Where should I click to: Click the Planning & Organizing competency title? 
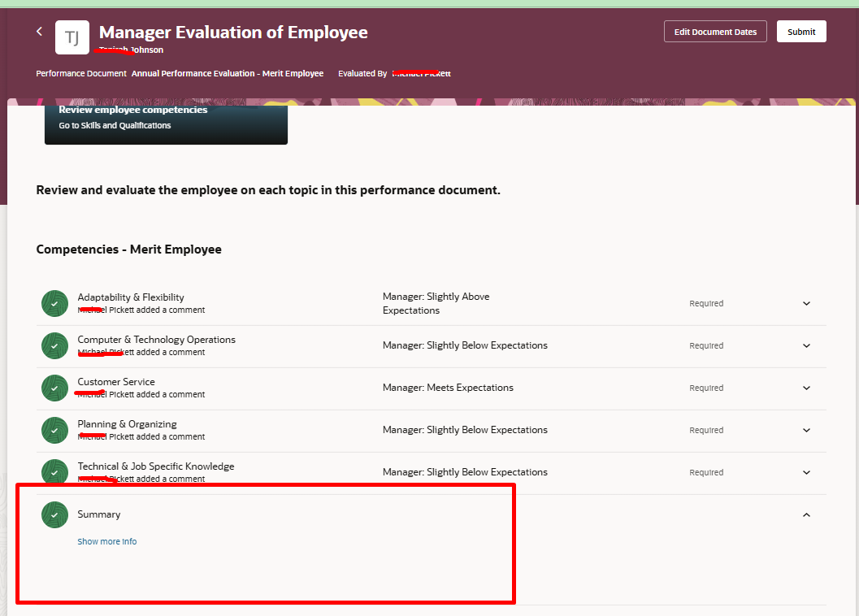(x=127, y=423)
